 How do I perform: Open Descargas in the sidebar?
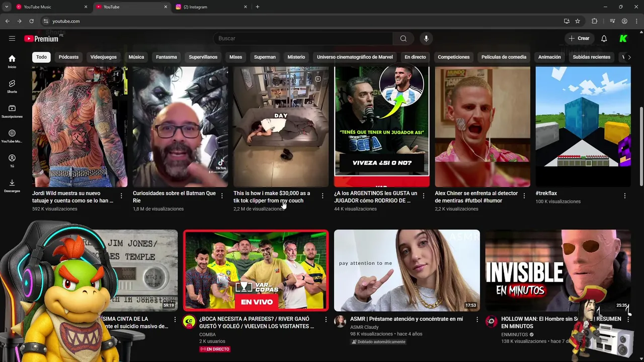[x=12, y=186]
